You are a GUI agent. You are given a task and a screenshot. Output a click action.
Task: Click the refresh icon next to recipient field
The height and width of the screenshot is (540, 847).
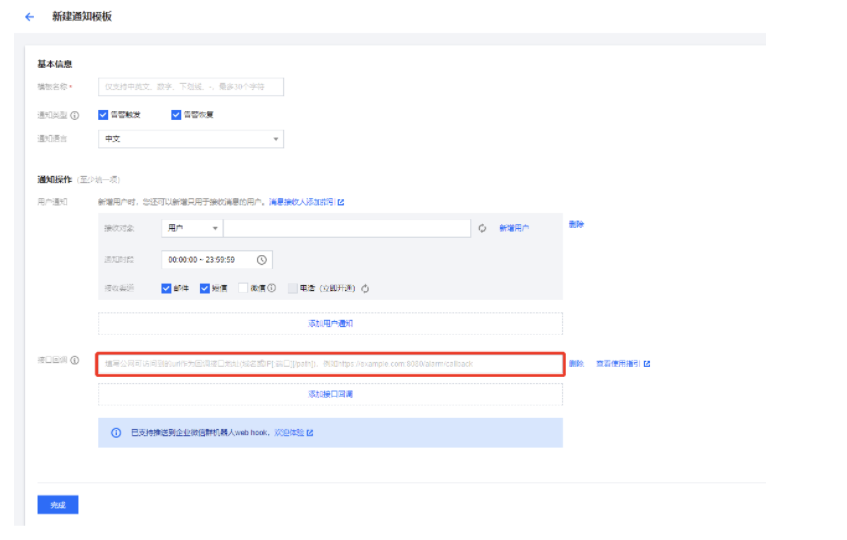(x=482, y=229)
